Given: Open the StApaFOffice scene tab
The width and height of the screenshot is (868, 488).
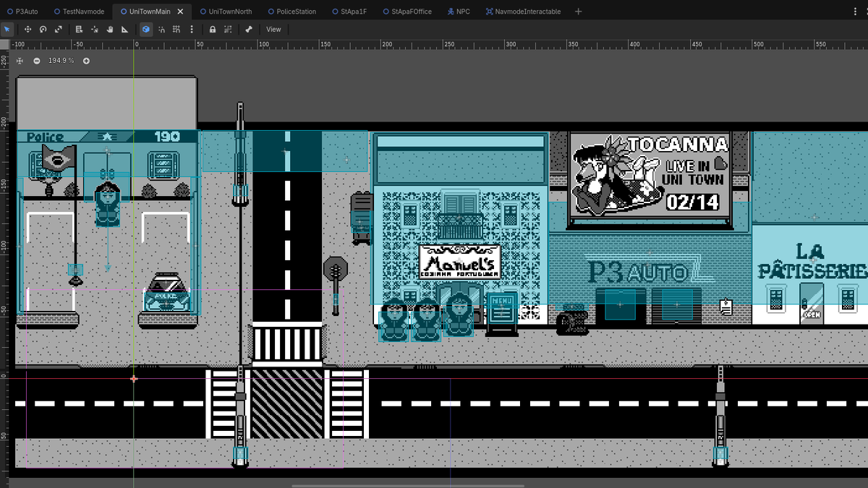Looking at the screenshot, I should pyautogui.click(x=407, y=12).
